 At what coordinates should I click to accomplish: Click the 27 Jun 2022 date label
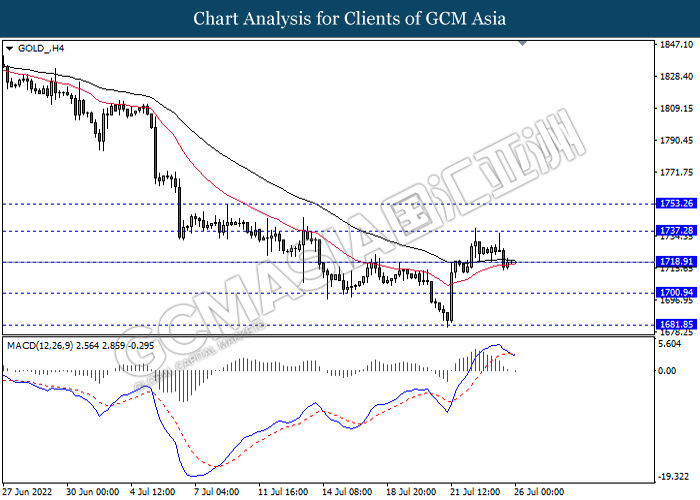[x=27, y=492]
